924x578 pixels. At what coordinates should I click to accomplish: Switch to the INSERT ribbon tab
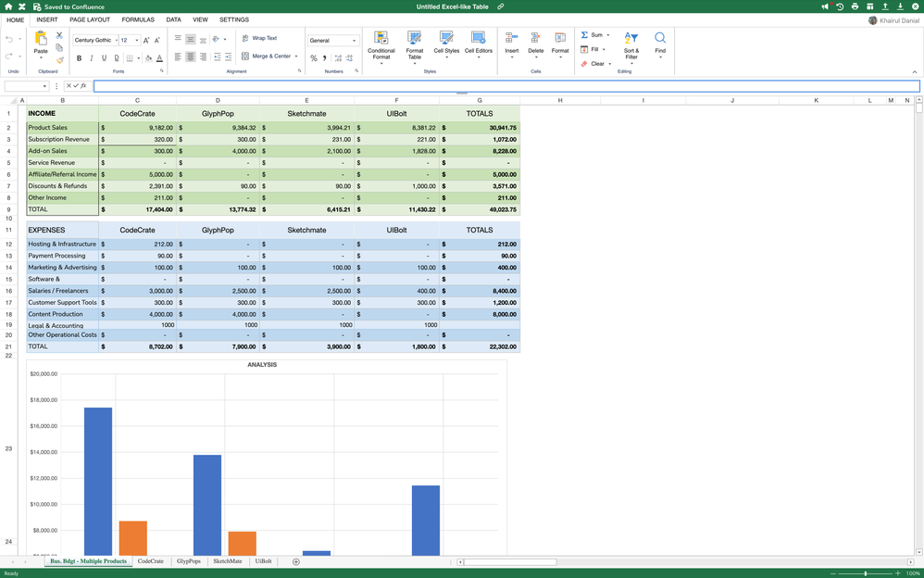click(x=47, y=20)
